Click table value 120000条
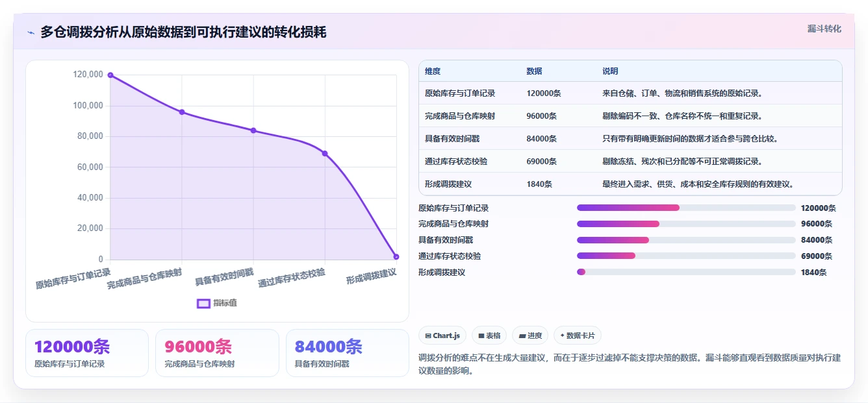Viewport: 868px width, 403px height. pos(544,93)
